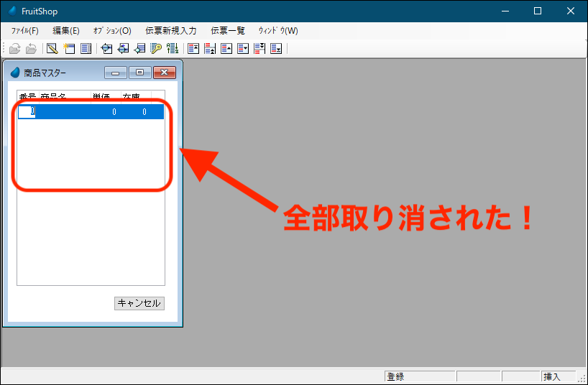Click the green hierarchy tree toolbar icon
Viewport: 588px width, 385px height.
pyautogui.click(x=173, y=49)
